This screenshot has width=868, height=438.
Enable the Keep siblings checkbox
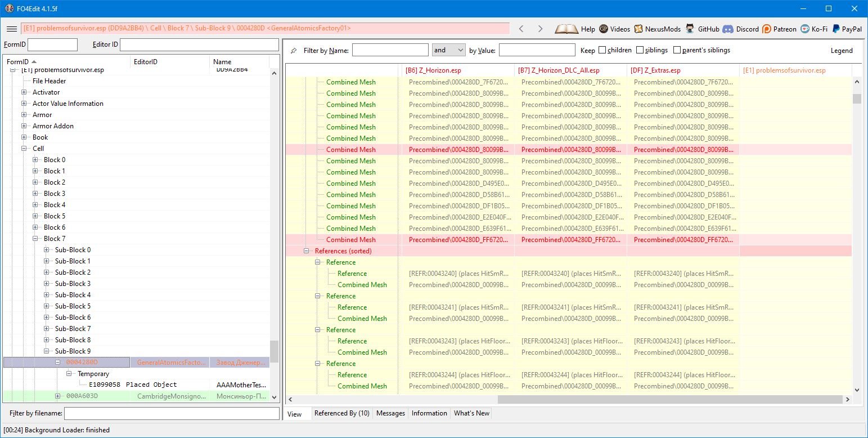pos(640,50)
